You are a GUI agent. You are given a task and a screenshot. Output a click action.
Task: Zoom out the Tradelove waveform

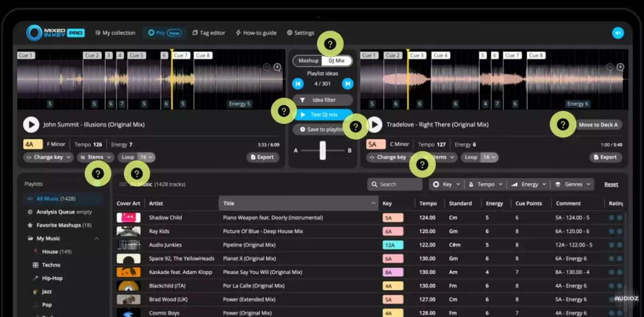click(x=610, y=67)
